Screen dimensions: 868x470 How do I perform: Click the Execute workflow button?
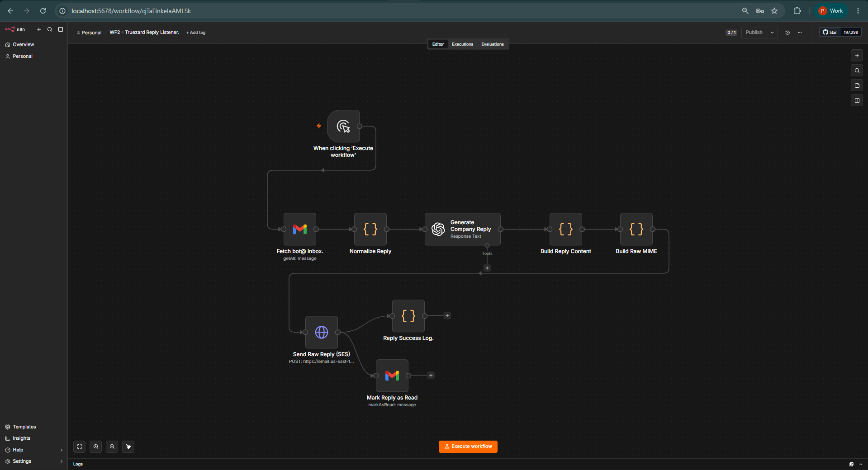(x=468, y=446)
